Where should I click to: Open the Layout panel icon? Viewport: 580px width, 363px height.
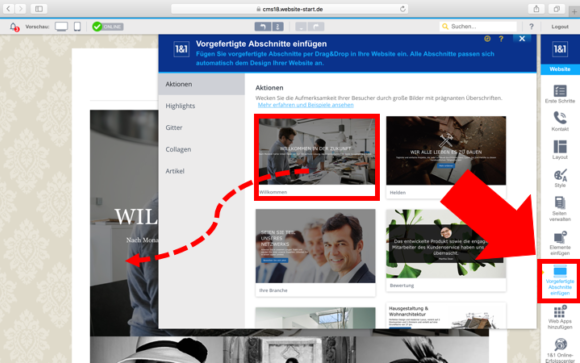(560, 149)
